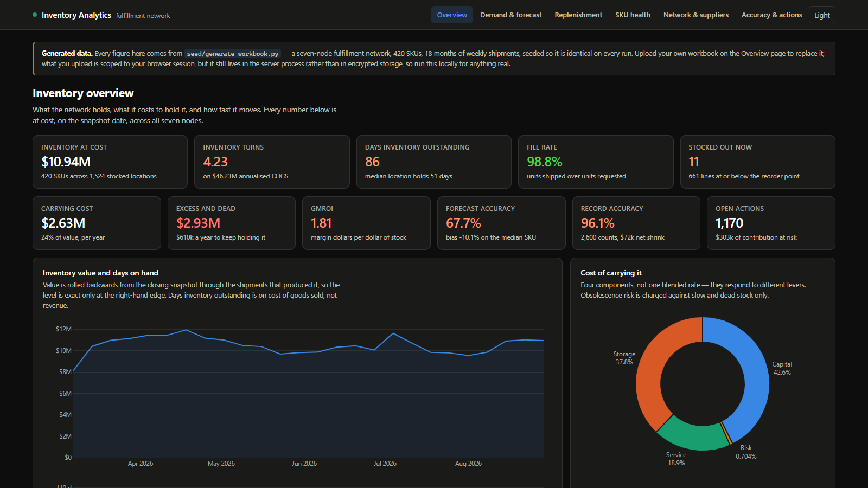Select the GMROI card
The width and height of the screenshot is (868, 488).
[366, 223]
